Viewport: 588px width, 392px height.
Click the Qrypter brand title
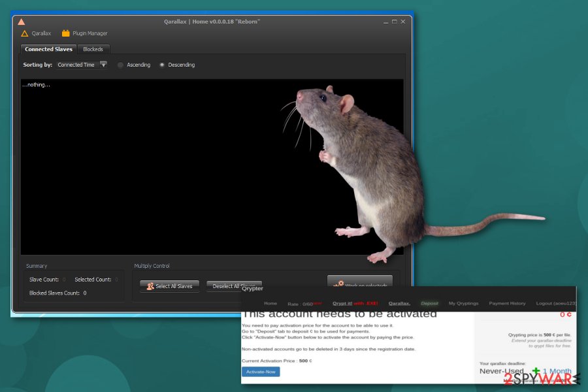(252, 289)
